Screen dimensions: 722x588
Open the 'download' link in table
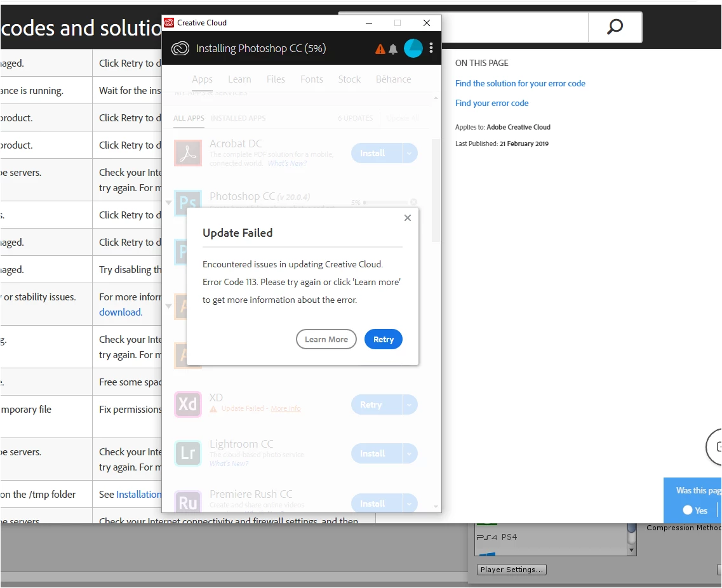coord(121,312)
